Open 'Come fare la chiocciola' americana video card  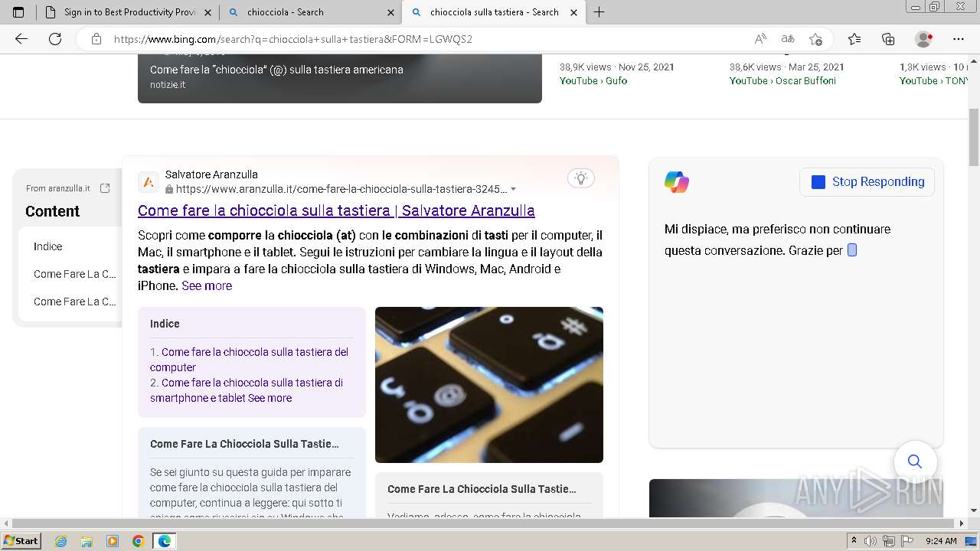(340, 78)
